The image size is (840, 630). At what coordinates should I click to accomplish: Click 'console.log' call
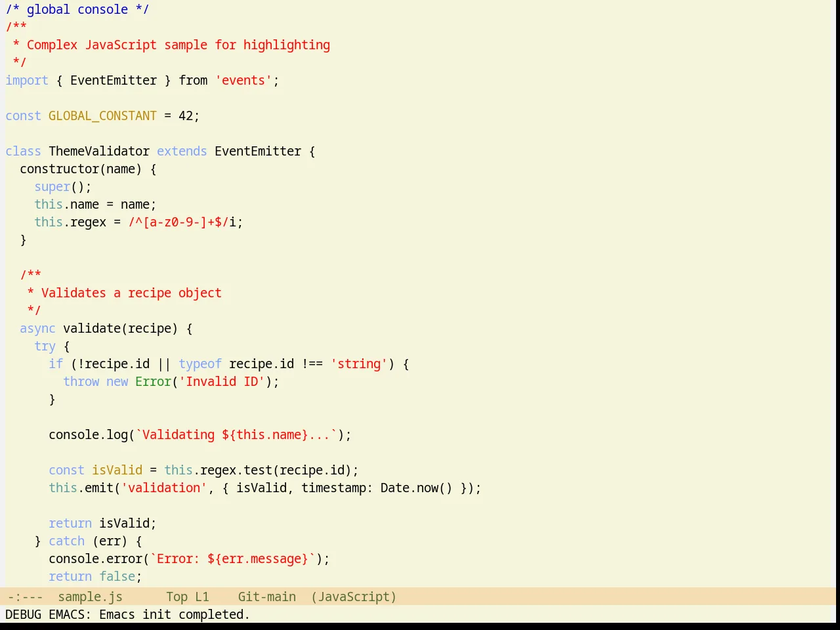(88, 434)
